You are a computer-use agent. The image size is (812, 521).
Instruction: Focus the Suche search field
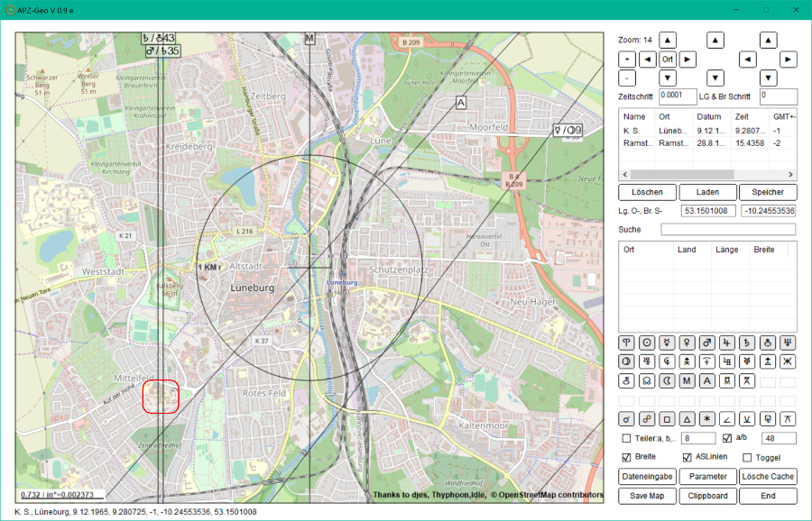(728, 229)
